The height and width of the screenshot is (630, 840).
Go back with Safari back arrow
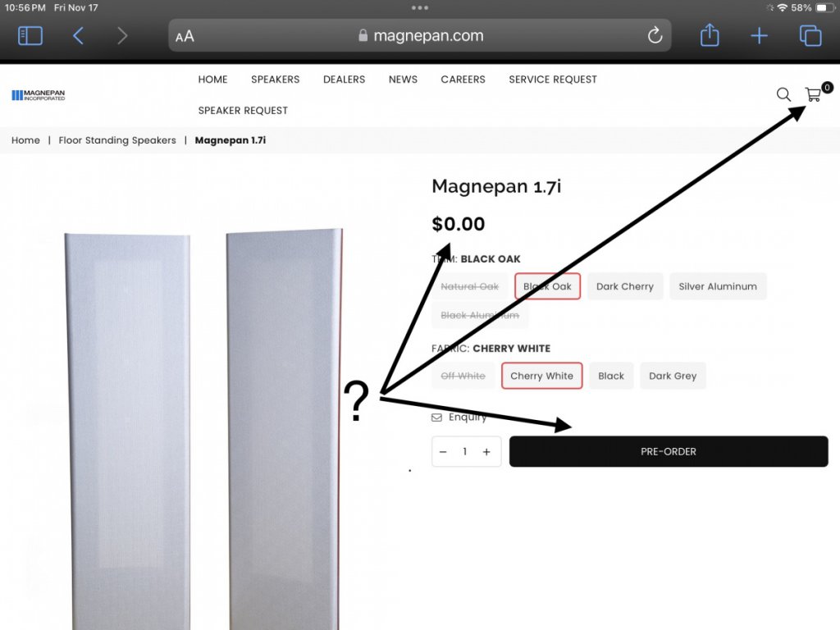pos(78,36)
